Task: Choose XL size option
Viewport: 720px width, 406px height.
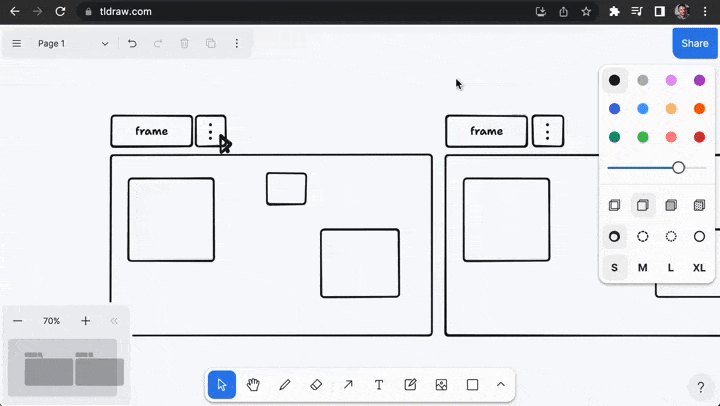Action: click(x=699, y=268)
